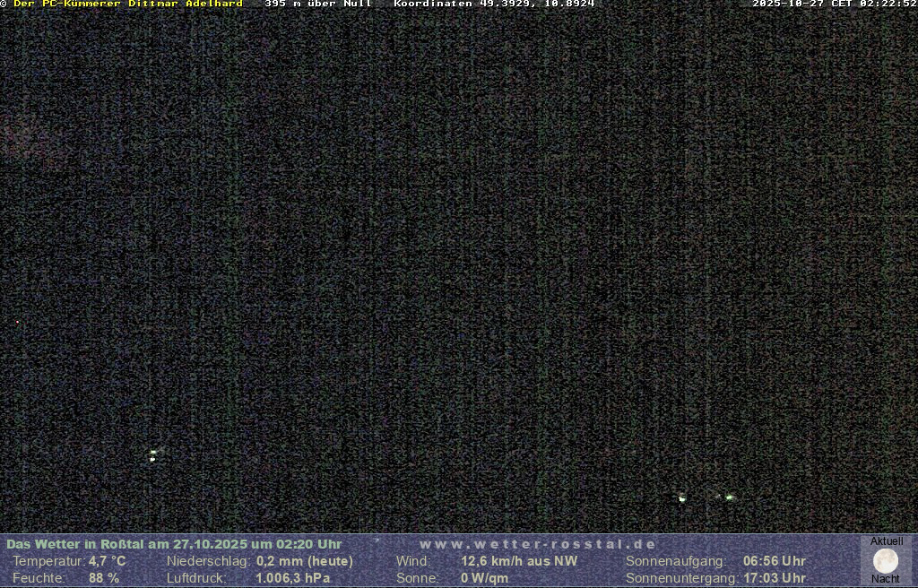Click the Koordinaten 49.3929, 10.8924 text

(494, 4)
